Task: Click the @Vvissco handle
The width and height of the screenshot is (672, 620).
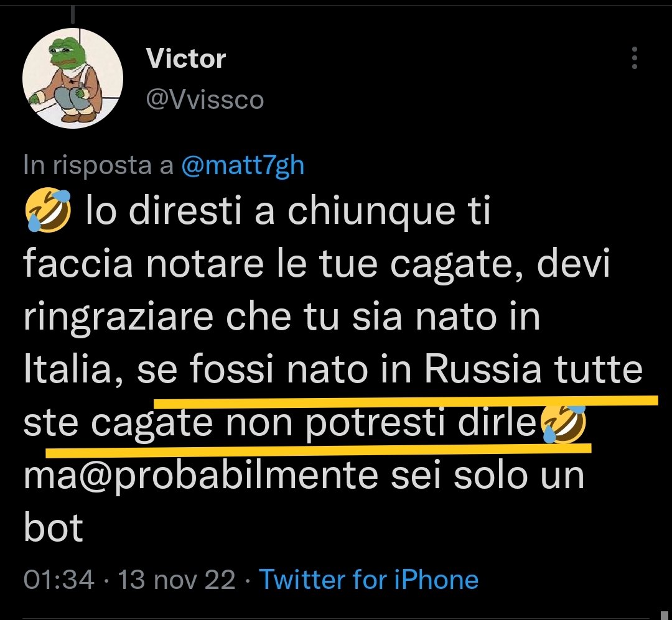Action: 205,99
